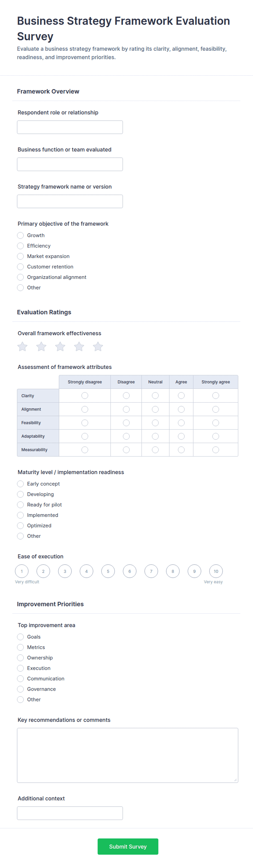The width and height of the screenshot is (253, 868).
Task: Focus the Respondent role input field
Action: click(70, 127)
